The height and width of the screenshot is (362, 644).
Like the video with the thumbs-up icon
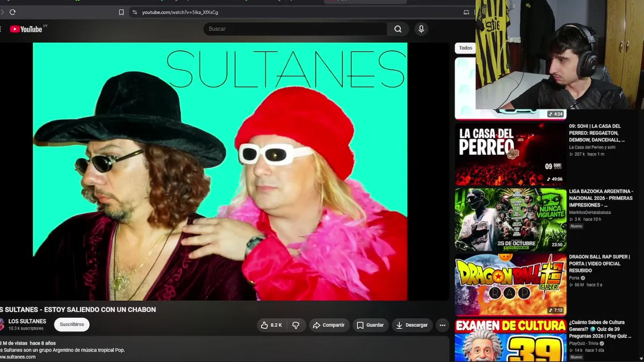[271, 325]
